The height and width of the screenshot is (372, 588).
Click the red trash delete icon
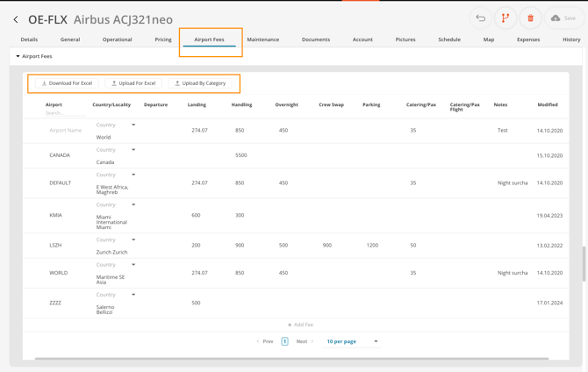[x=530, y=18]
